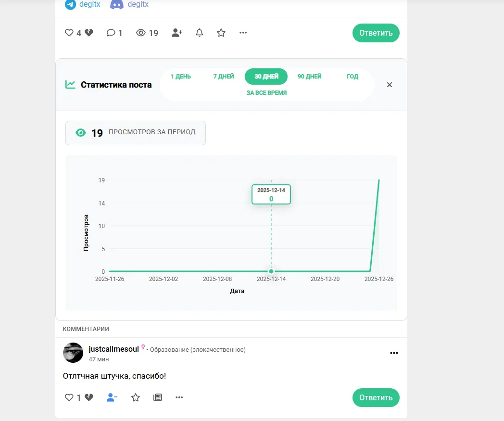Like the post with the heart icon
This screenshot has height=421, width=504.
(69, 33)
